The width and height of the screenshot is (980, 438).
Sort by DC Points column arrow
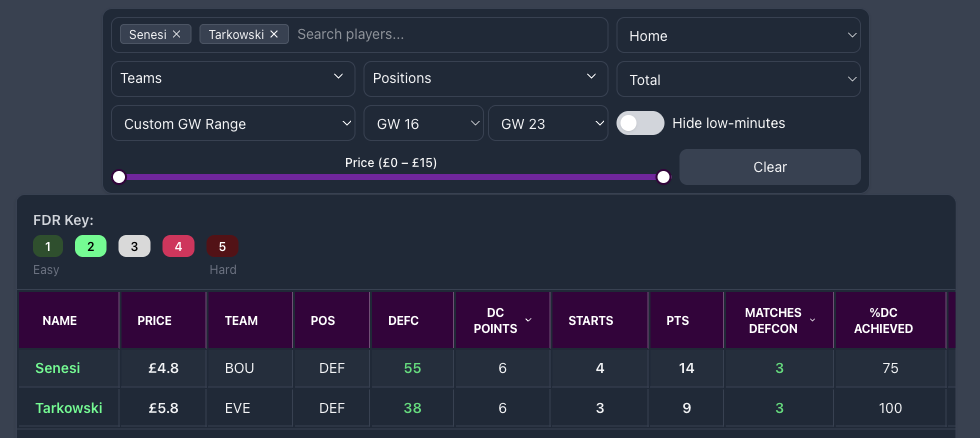[528, 320]
